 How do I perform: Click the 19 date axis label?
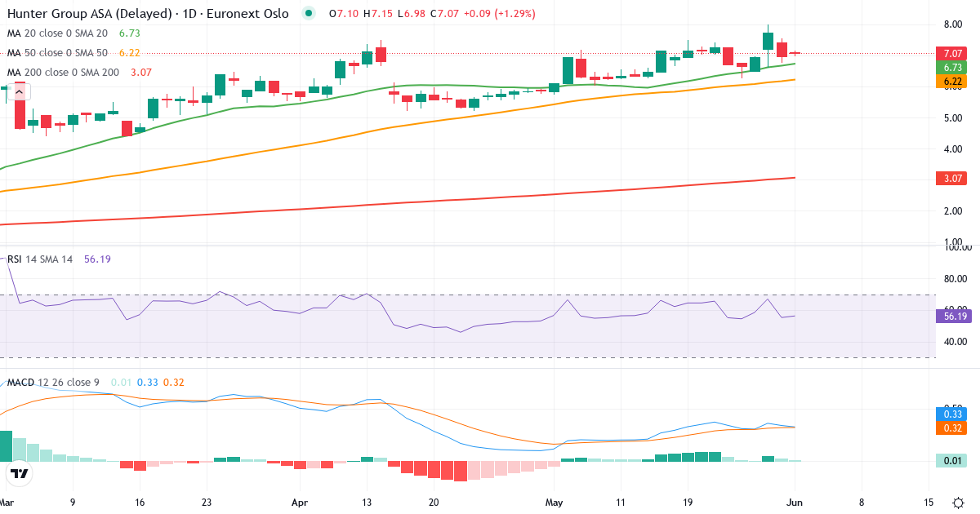coord(688,502)
